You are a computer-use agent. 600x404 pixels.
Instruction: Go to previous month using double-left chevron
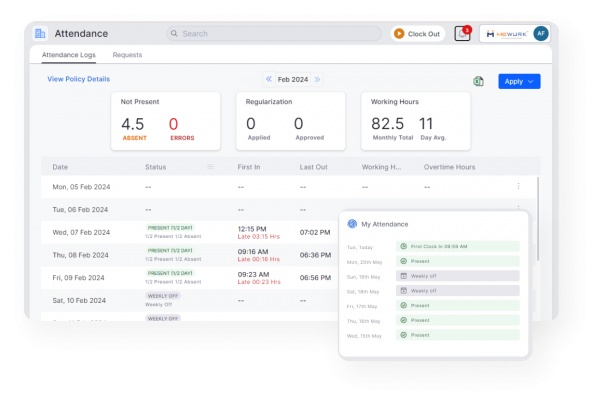[x=269, y=79]
